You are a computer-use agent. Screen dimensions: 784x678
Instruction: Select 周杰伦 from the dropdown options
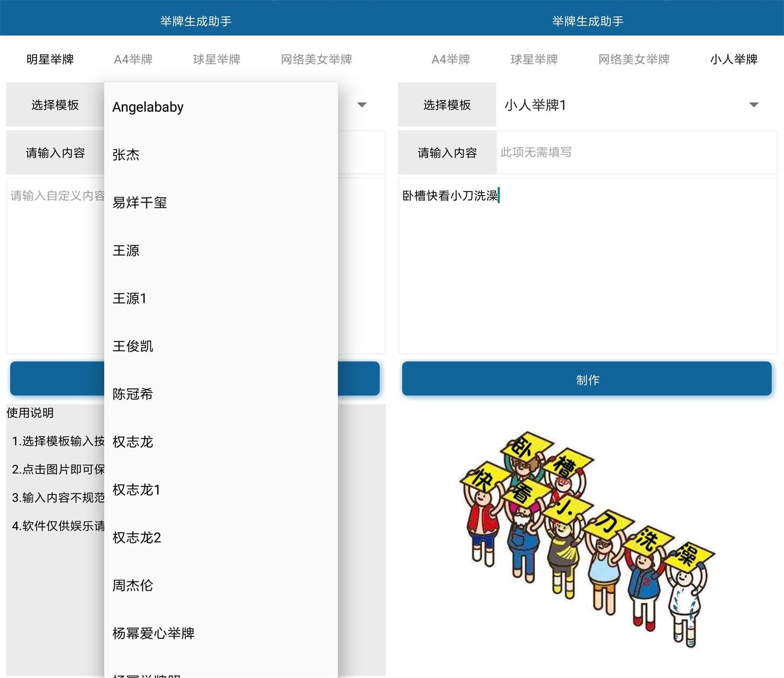pos(133,586)
